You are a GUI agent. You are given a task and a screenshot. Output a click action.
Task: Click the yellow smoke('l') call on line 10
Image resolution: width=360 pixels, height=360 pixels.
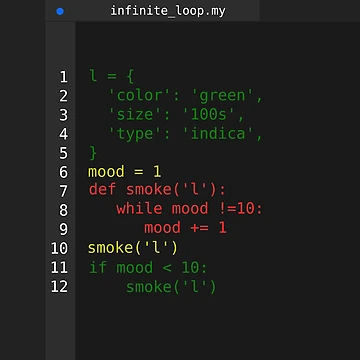click(133, 248)
